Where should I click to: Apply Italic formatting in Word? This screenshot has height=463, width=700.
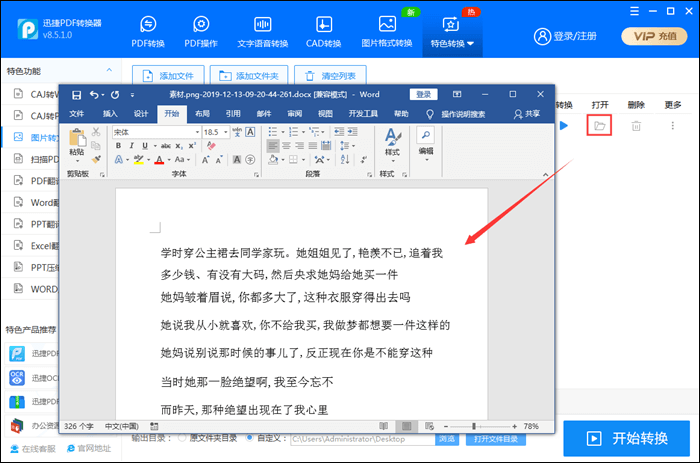(x=131, y=146)
